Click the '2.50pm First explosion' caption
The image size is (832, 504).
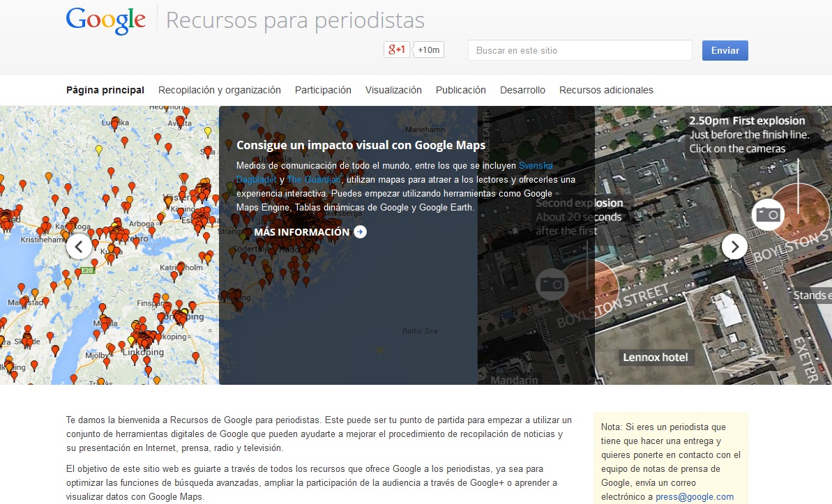pos(747,121)
